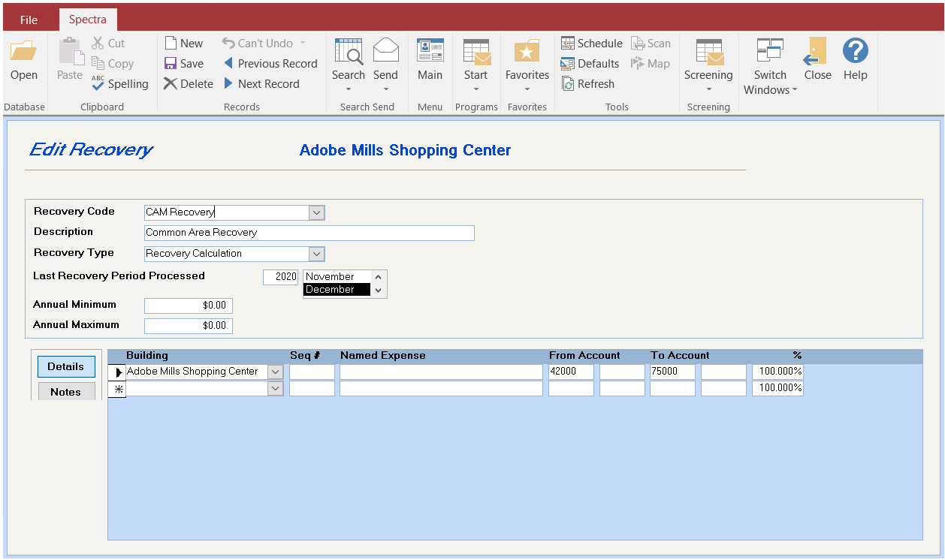Click the Named Expense field in the first row
The width and height of the screenshot is (945, 560).
click(x=441, y=372)
